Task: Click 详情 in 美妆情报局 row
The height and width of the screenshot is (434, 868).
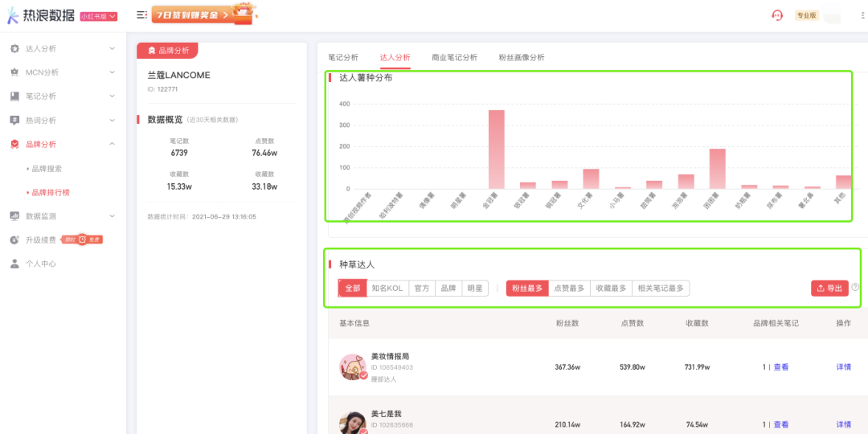Action: pos(844,367)
